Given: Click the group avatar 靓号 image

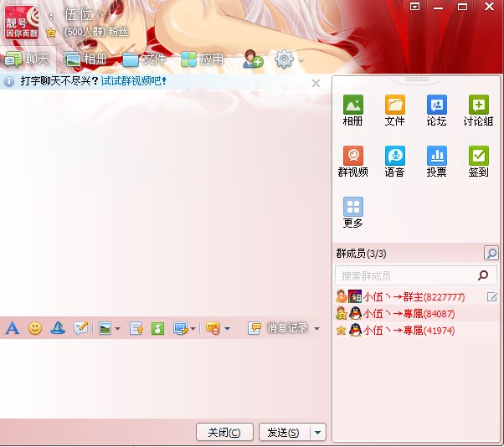Looking at the screenshot, I should pyautogui.click(x=22, y=23).
